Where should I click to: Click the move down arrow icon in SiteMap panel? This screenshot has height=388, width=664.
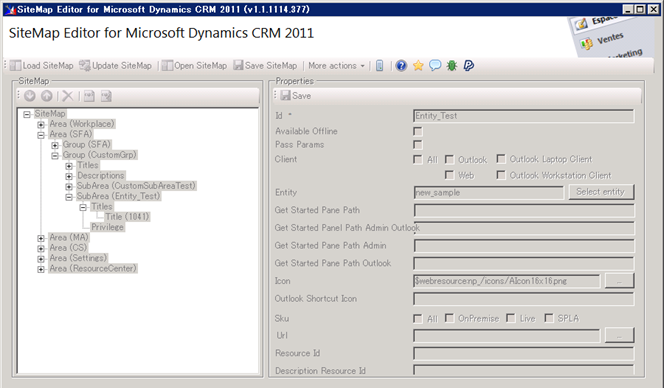coord(30,96)
